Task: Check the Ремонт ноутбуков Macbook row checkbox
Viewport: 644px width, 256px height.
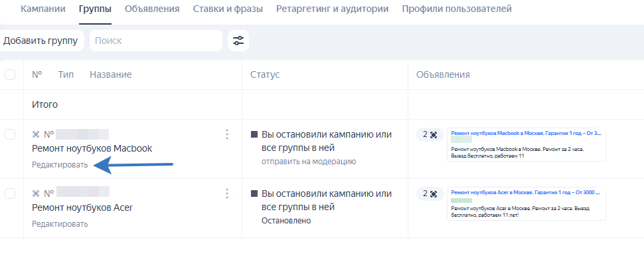Action: pyautogui.click(x=10, y=134)
